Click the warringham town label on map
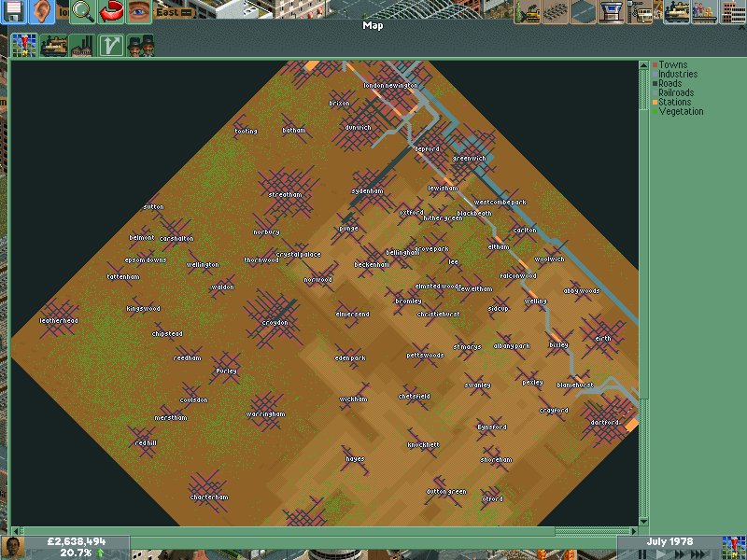747x560 pixels. 265,414
